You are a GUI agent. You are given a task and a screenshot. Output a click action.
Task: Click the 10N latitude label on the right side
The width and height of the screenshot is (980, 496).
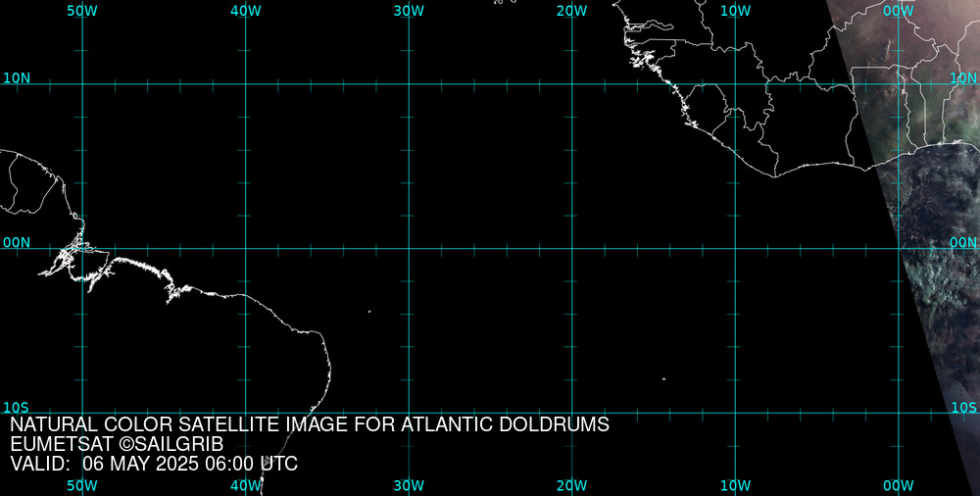point(963,78)
